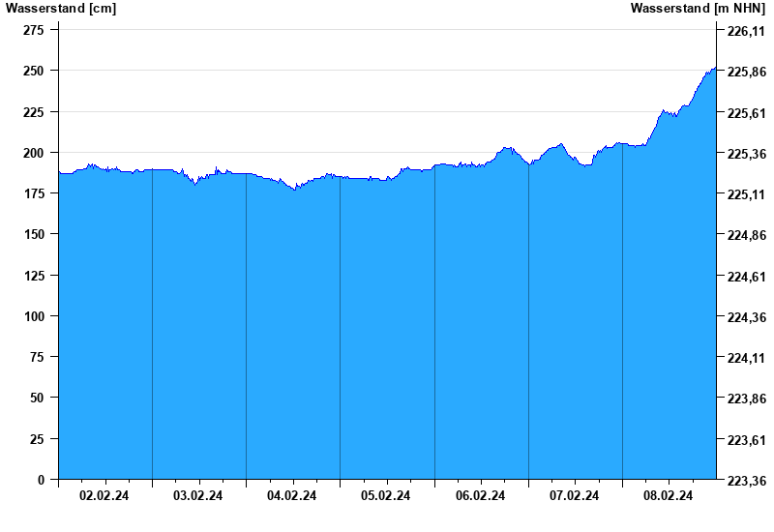Pick the 06.02.24 date label
This screenshot has height=532, width=774.
pos(480,495)
